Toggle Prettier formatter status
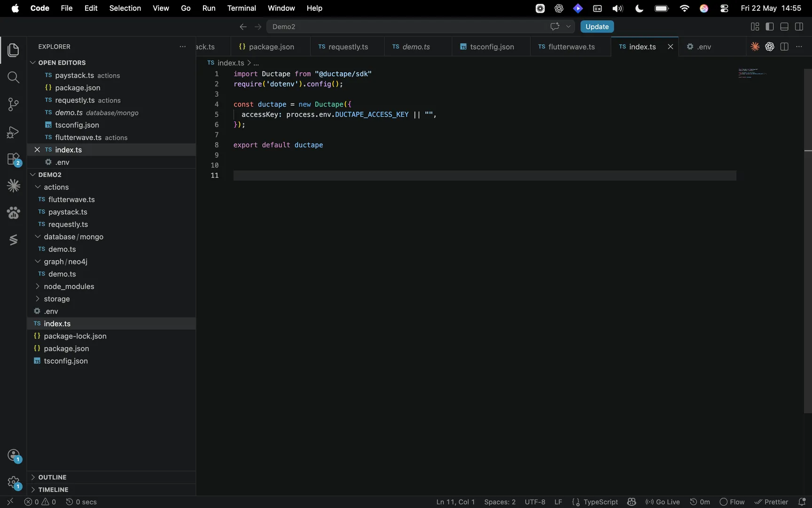812x508 pixels. (x=771, y=502)
